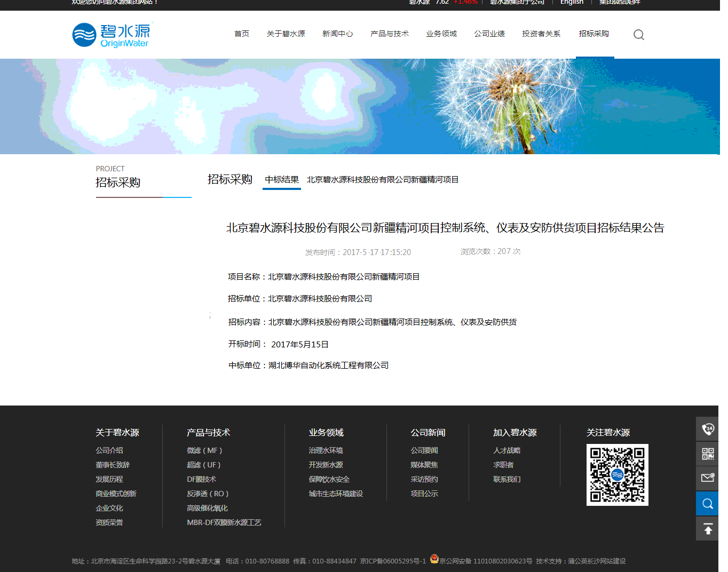Image resolution: width=728 pixels, height=572 pixels.
Task: Click the dandelion banner image
Action: 360,106
